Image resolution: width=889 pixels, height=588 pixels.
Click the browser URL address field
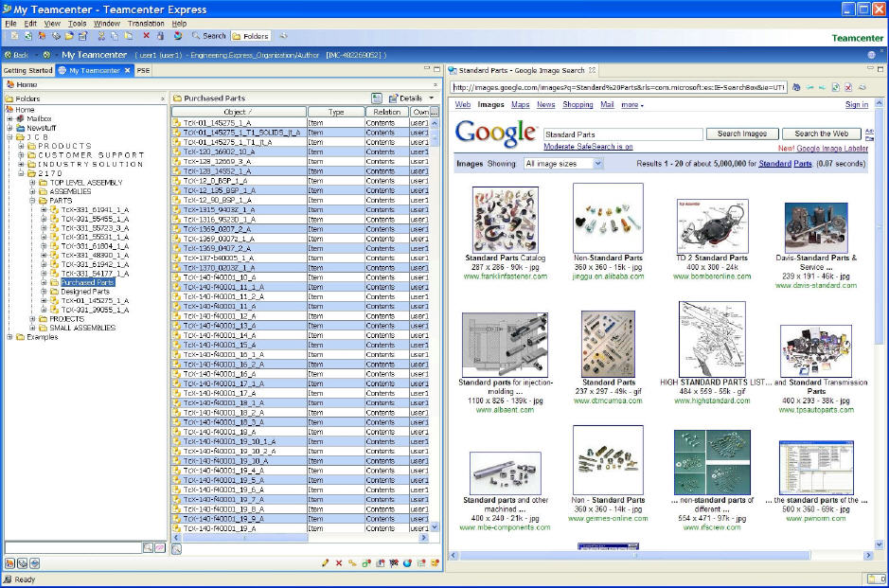618,87
